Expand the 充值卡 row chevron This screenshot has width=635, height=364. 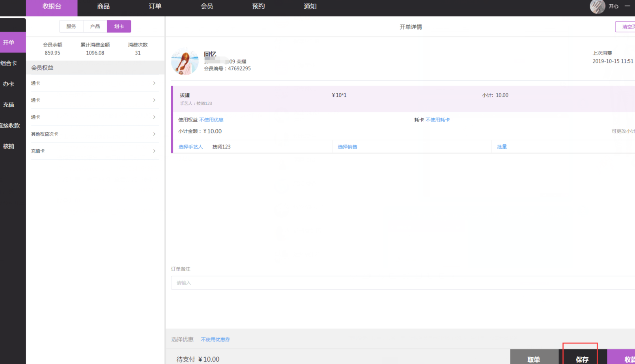154,151
